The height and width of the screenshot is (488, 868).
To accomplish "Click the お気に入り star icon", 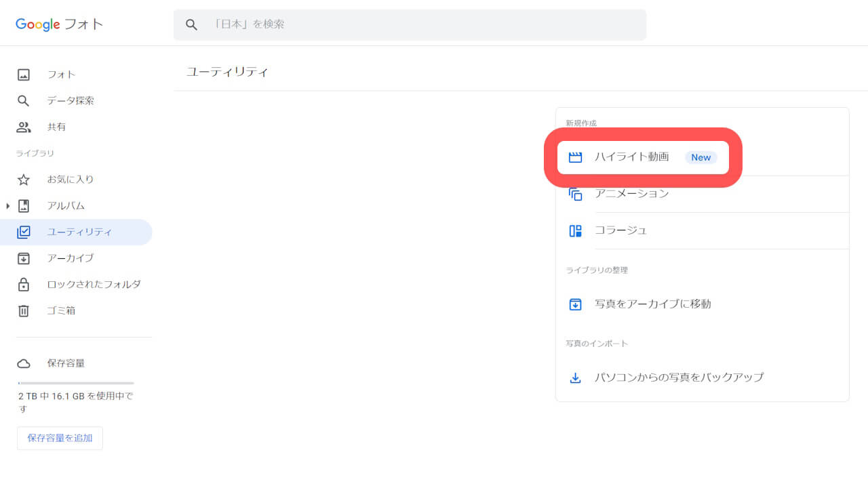I will pyautogui.click(x=24, y=180).
